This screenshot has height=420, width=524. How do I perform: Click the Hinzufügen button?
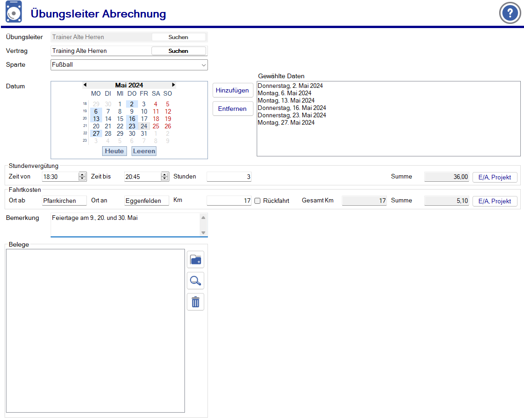tap(232, 91)
